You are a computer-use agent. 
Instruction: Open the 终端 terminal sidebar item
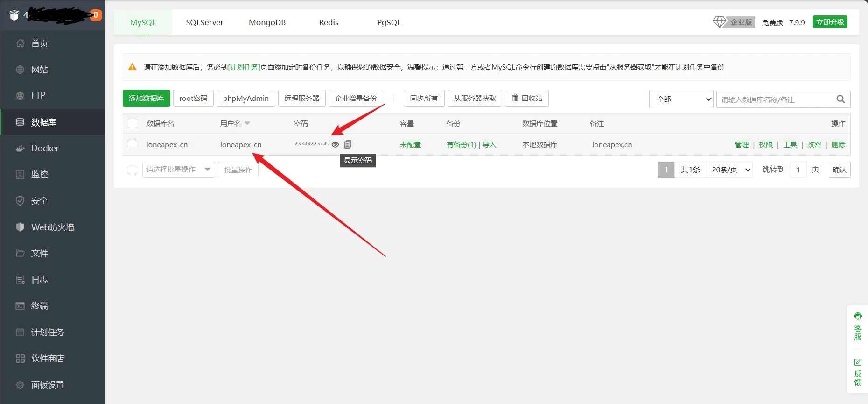[x=39, y=306]
